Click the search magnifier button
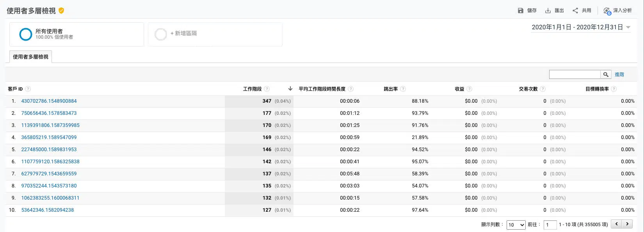The image size is (644, 232). pos(606,74)
